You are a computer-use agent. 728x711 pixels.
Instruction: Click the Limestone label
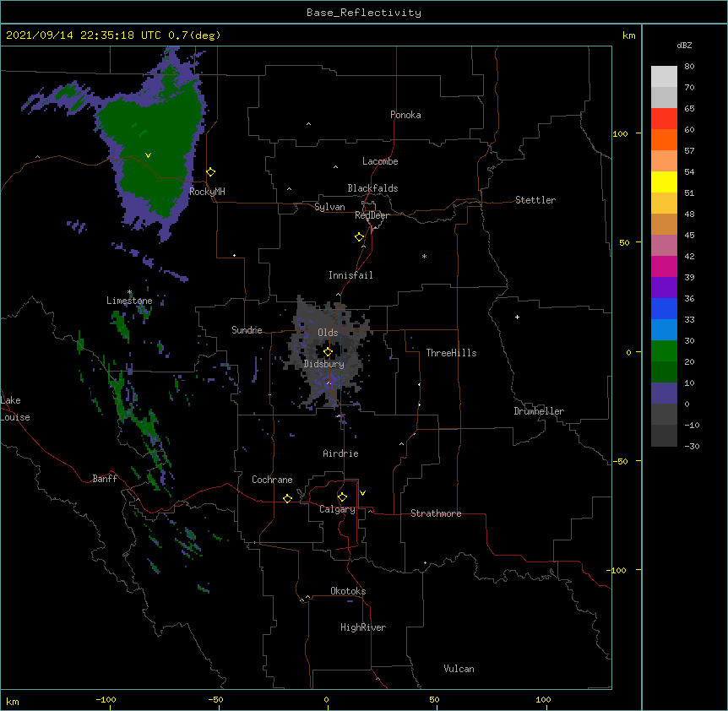coord(129,301)
